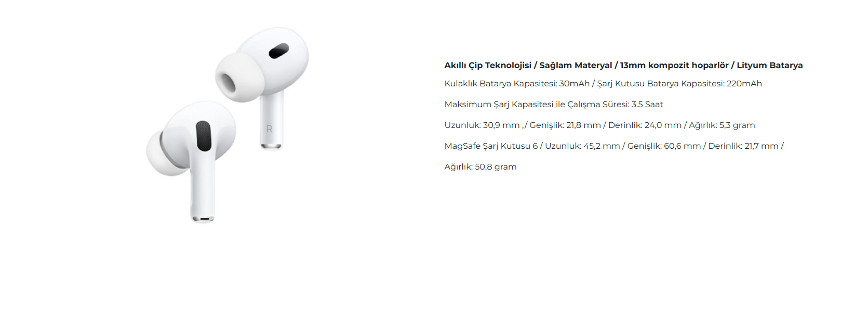868x322 pixels.
Task: Click "13mm kompozit hoparlör" in the heading
Action: (674, 66)
